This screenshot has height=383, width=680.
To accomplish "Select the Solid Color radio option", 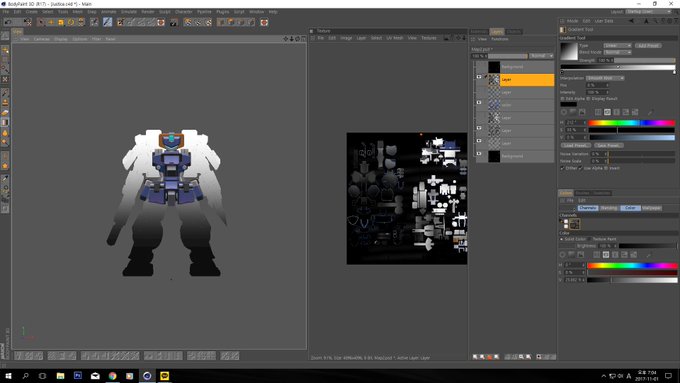I will (x=562, y=239).
